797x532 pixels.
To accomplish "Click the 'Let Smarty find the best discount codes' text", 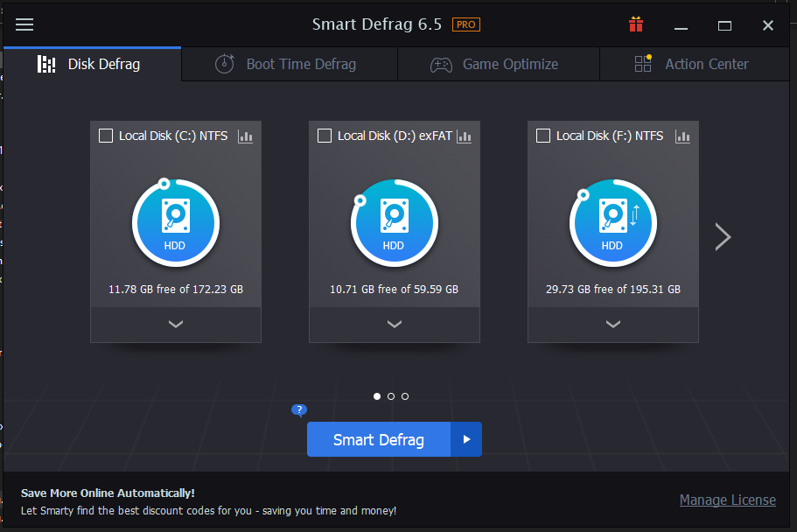I will coord(208,511).
